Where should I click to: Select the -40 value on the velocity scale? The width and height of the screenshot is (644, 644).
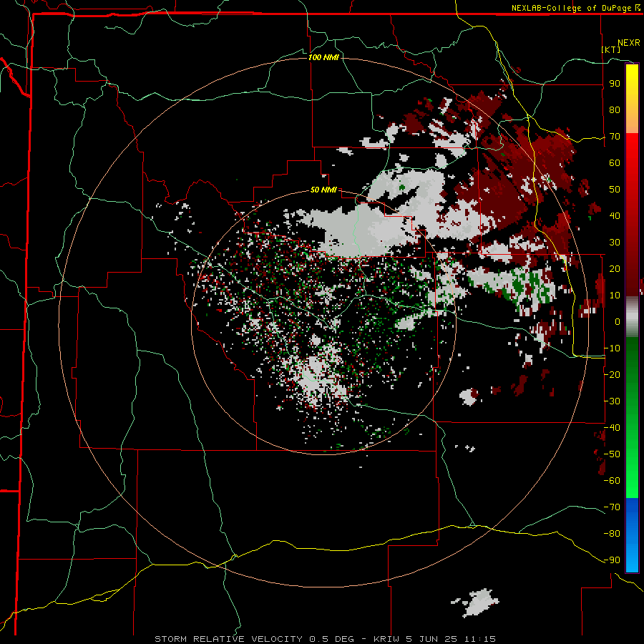613,428
